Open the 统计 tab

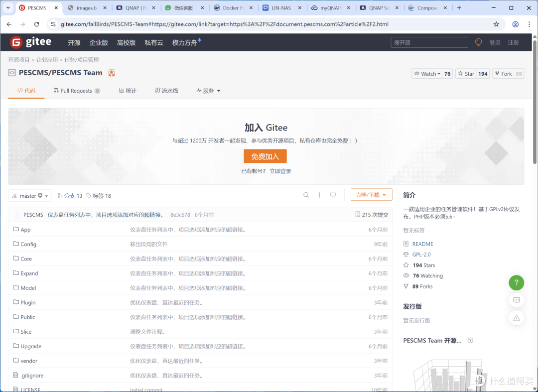(x=128, y=91)
